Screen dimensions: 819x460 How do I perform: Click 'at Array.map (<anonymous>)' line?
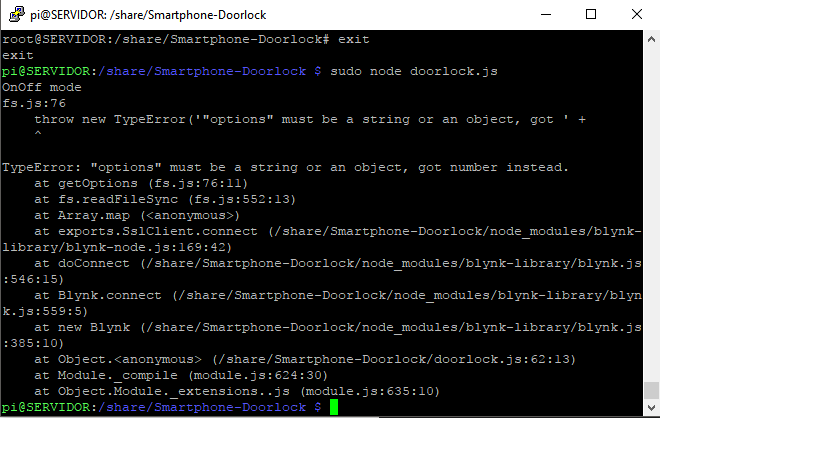(x=137, y=216)
